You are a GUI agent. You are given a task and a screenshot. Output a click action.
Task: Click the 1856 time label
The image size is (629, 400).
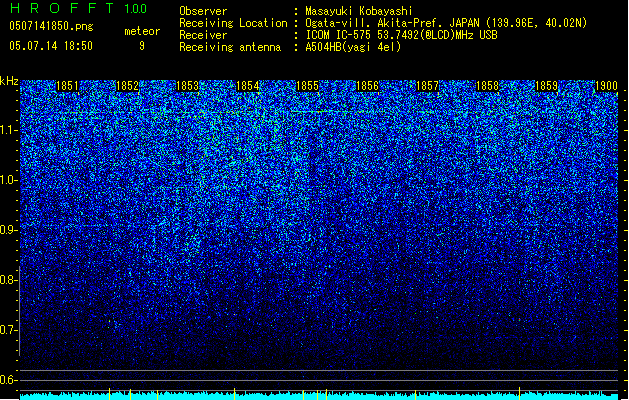click(367, 86)
